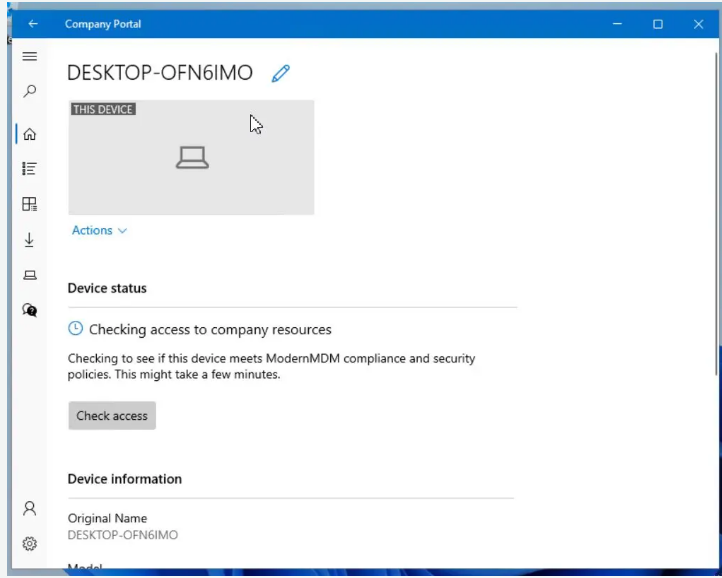Click the original name value DESKTOP-OFN6IMO

122,535
